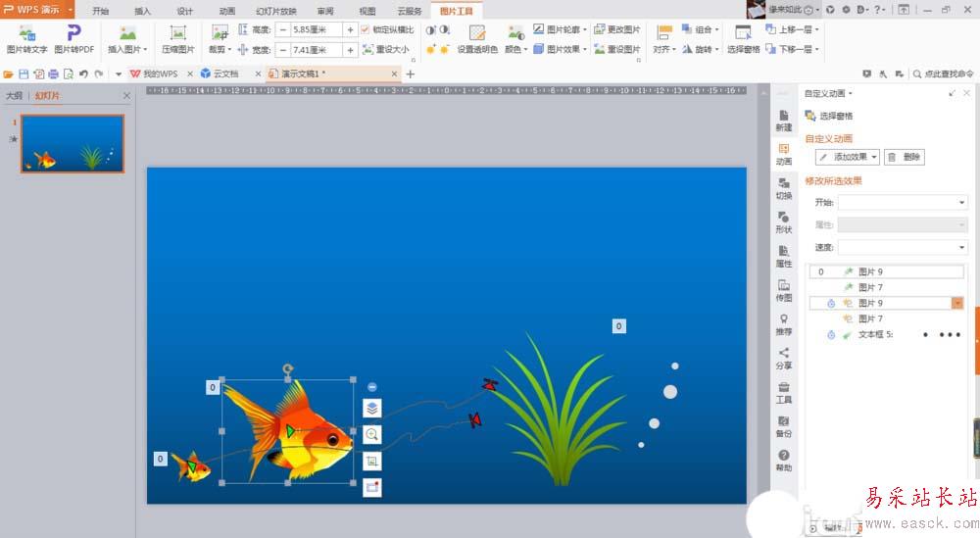Click the 属性 (properties) sidebar icon
This screenshot has height=538, width=980.
(x=784, y=256)
